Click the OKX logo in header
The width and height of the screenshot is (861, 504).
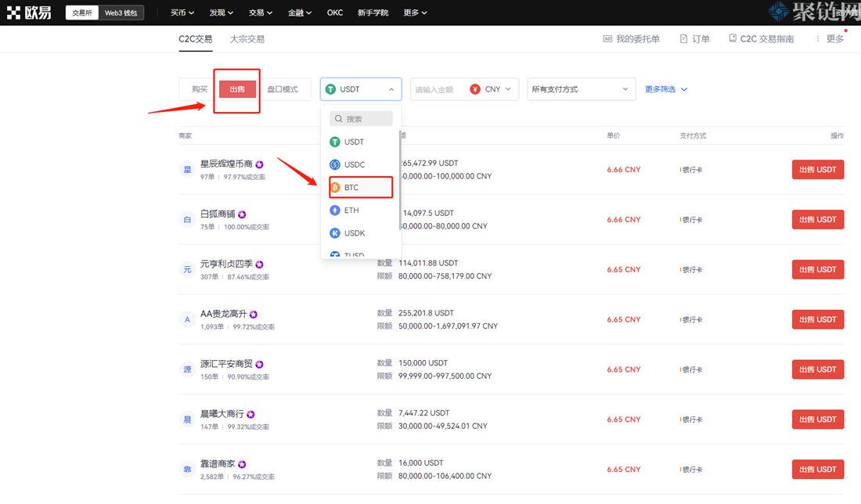(x=29, y=13)
